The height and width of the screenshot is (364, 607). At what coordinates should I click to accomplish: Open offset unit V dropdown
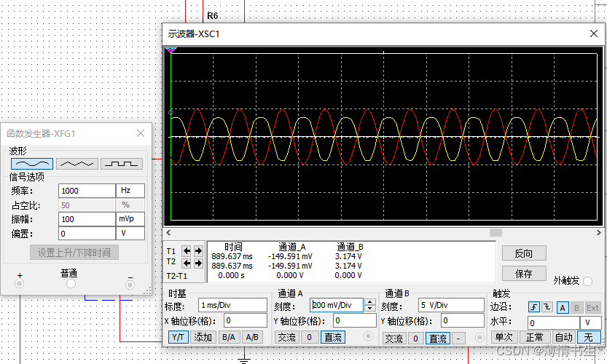pos(130,233)
